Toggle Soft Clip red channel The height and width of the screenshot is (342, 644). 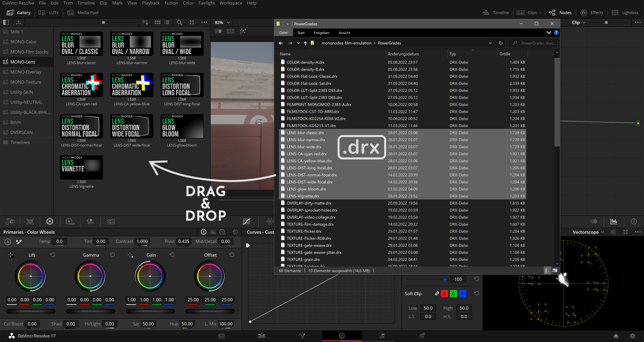point(445,294)
